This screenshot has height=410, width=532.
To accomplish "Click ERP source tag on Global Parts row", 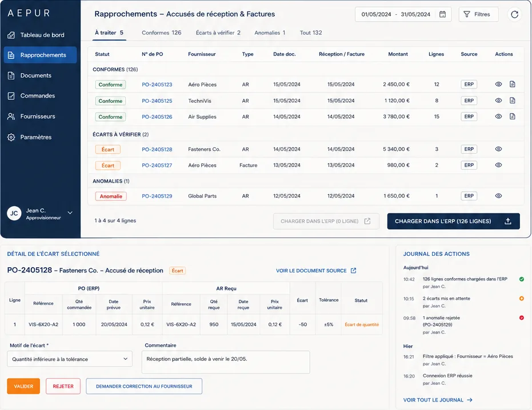I will tap(469, 196).
